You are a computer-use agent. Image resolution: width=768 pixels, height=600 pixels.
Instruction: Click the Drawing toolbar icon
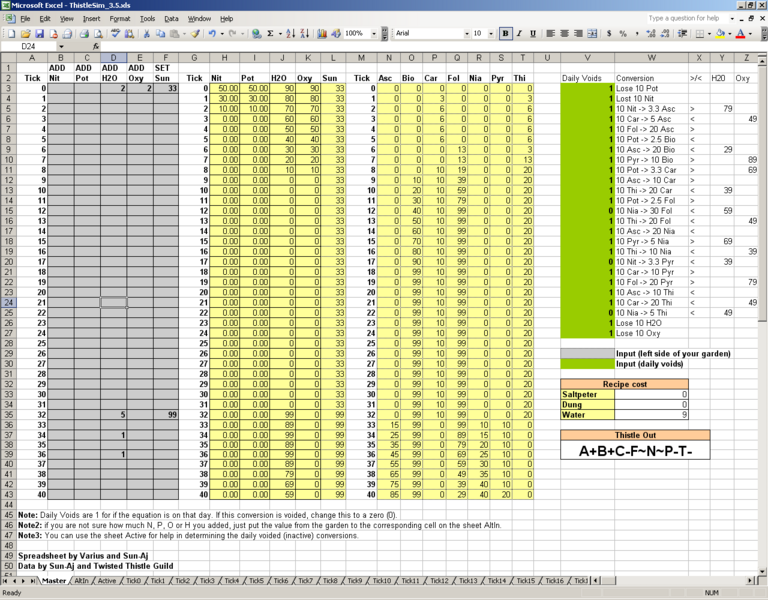pos(336,33)
